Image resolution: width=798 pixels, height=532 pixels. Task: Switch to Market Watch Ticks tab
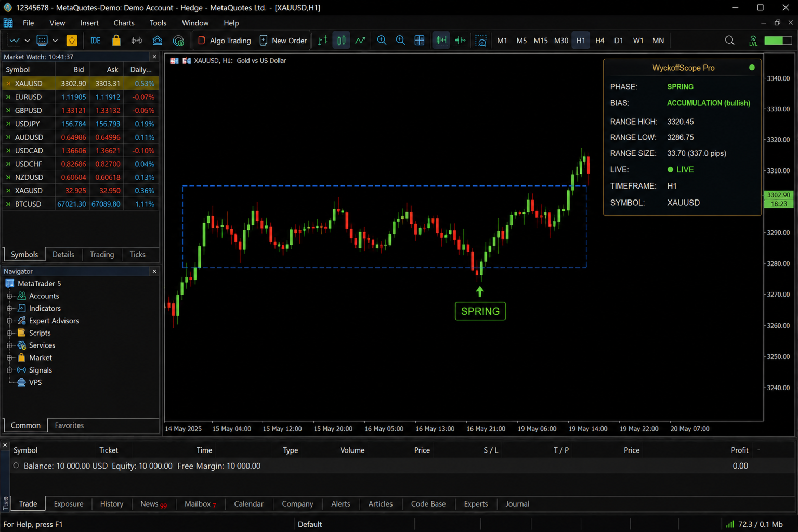click(137, 254)
